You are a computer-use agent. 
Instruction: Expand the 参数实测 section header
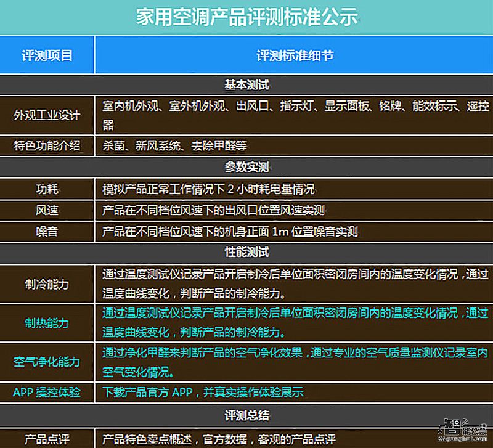click(246, 167)
